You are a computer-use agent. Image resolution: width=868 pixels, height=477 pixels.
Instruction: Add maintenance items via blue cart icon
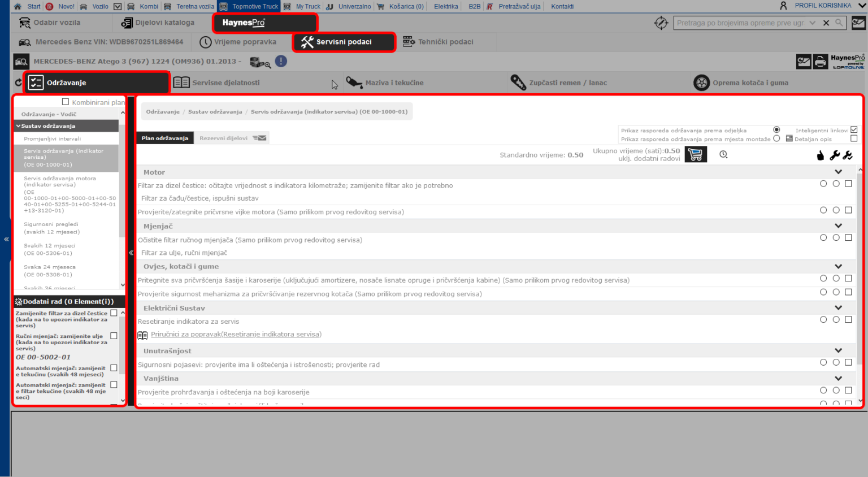tap(696, 154)
